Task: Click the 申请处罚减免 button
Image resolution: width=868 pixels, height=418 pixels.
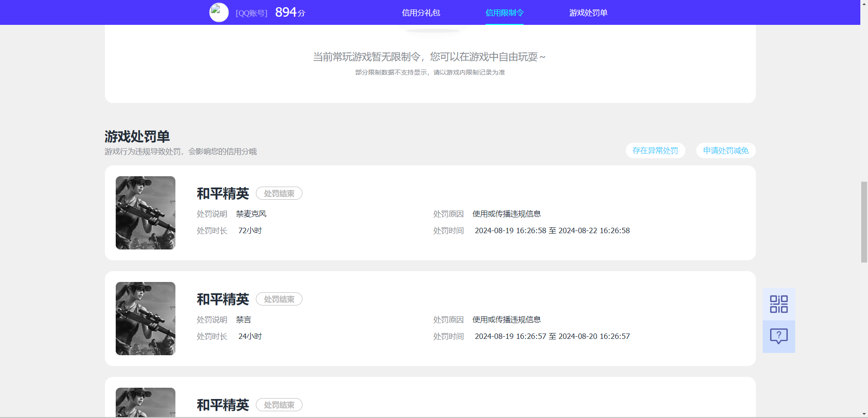Action: coord(726,150)
